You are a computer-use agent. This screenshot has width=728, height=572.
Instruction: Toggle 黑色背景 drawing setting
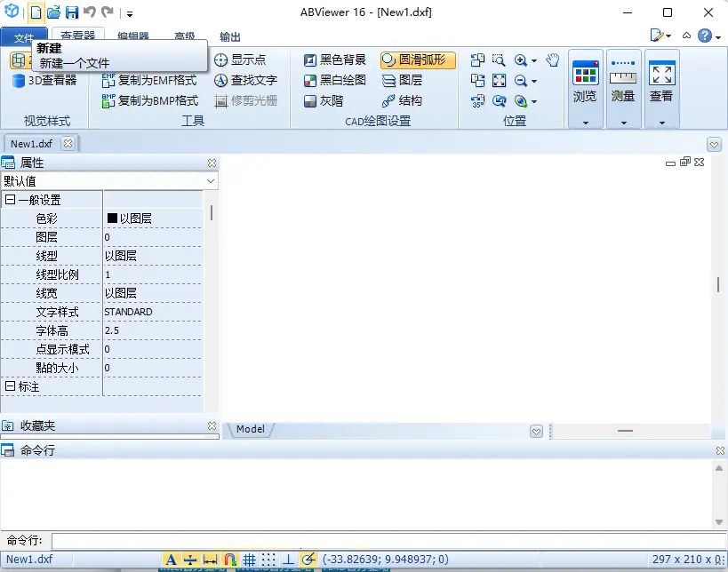coord(335,60)
